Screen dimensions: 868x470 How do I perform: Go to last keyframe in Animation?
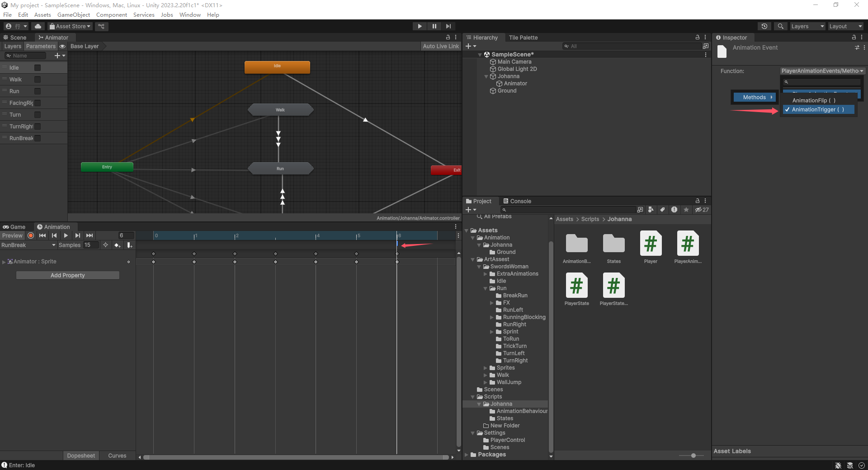(90, 235)
